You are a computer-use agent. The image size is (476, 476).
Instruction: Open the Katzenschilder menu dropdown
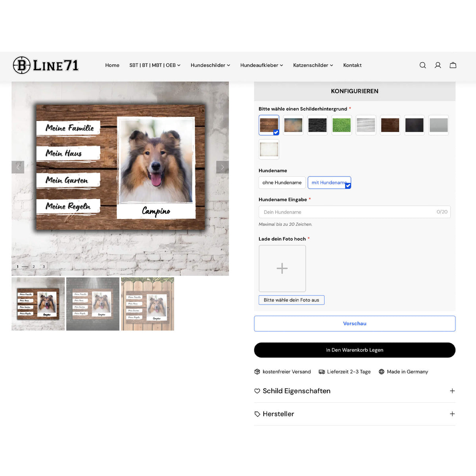click(313, 65)
